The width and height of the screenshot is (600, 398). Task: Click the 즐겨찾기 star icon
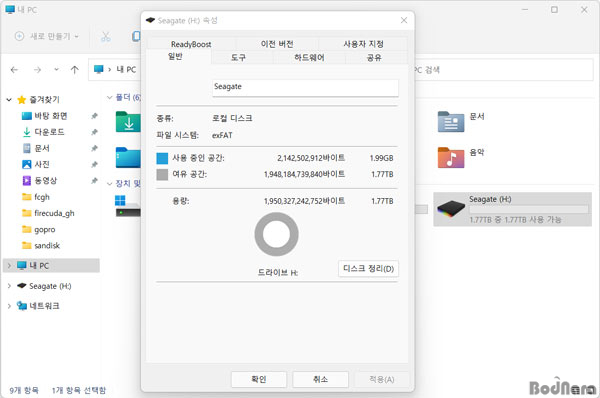[22, 100]
